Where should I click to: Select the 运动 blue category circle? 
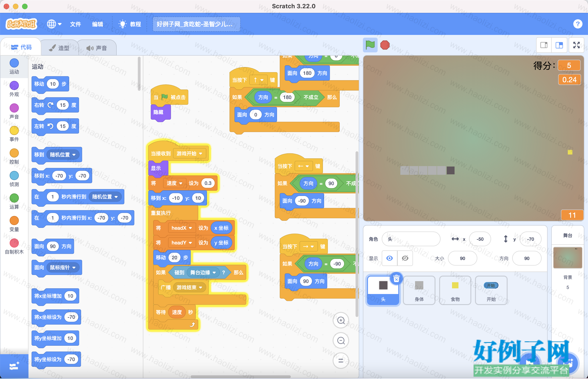click(x=14, y=63)
